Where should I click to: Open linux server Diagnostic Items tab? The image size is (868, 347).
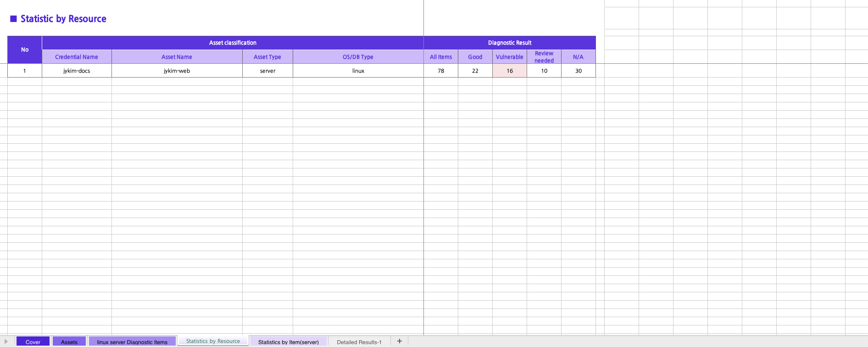point(132,342)
